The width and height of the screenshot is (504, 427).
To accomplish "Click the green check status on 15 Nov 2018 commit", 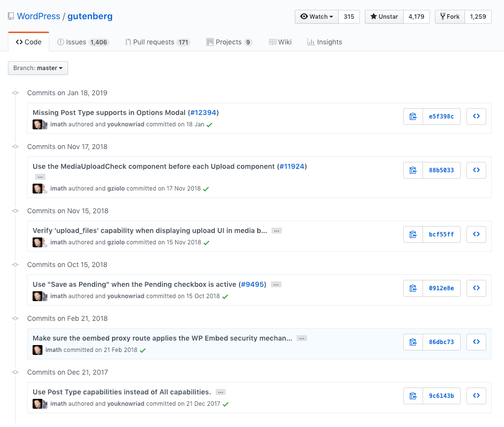I will (206, 243).
